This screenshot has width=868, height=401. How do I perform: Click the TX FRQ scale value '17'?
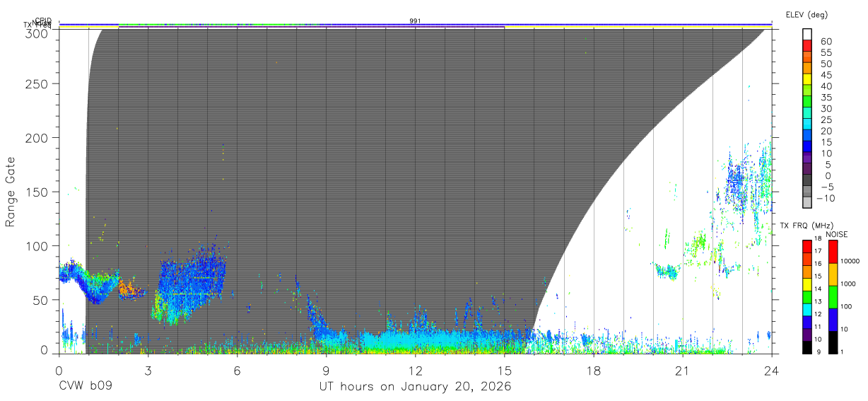click(817, 251)
